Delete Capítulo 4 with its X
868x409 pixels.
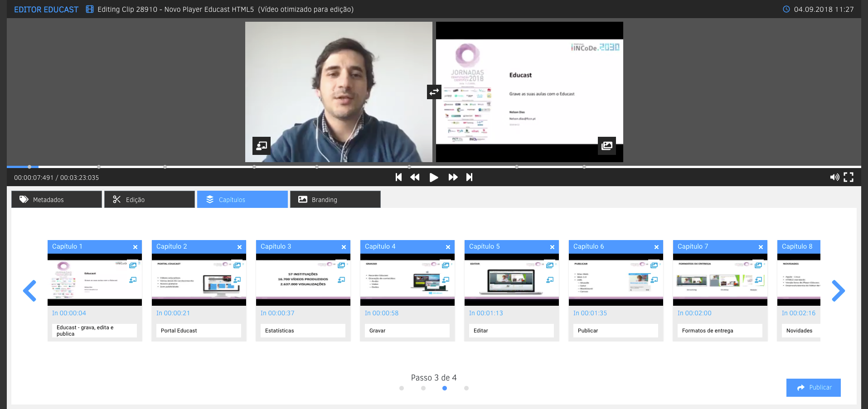(448, 247)
